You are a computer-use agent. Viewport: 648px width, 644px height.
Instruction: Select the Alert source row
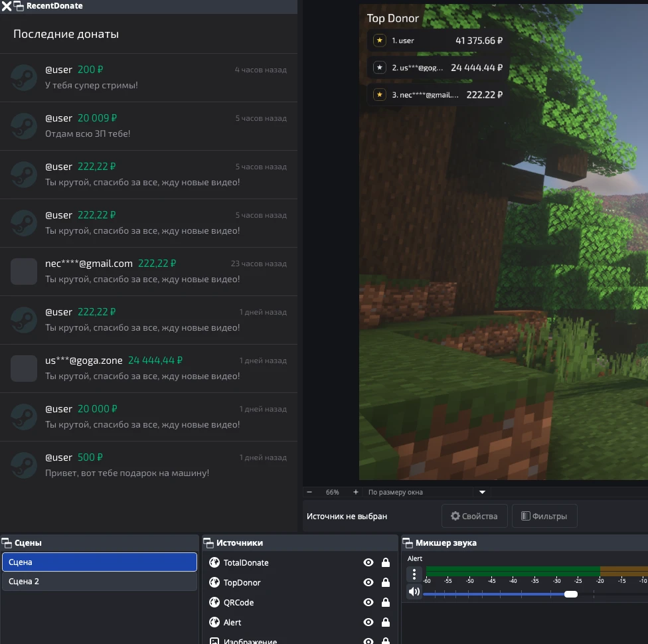(300, 622)
